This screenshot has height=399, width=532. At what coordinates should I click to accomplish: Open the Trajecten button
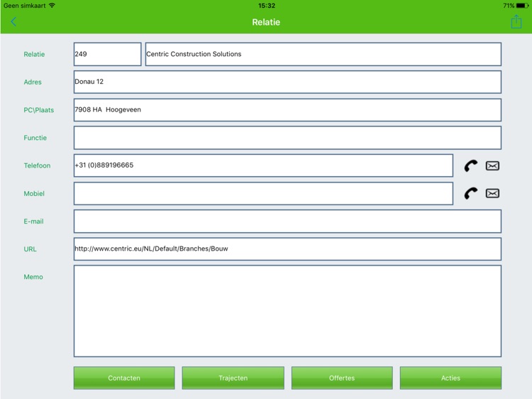pyautogui.click(x=233, y=378)
